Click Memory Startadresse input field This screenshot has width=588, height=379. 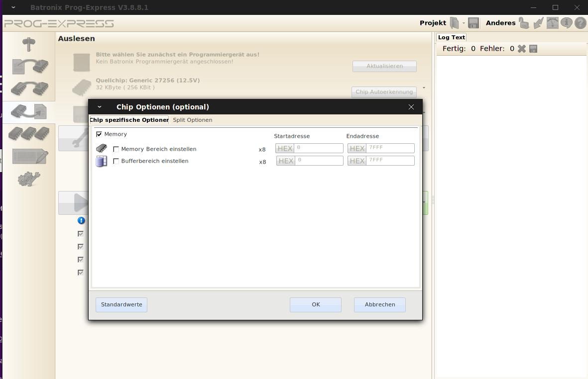(318, 148)
